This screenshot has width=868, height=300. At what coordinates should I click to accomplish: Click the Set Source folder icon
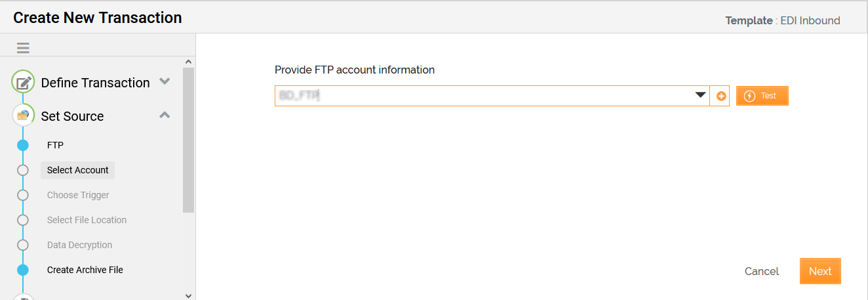coord(23,116)
